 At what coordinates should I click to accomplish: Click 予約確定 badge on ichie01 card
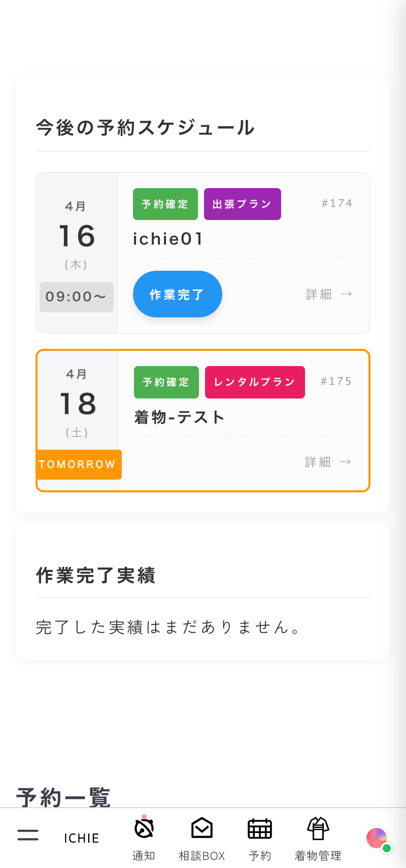(x=165, y=204)
